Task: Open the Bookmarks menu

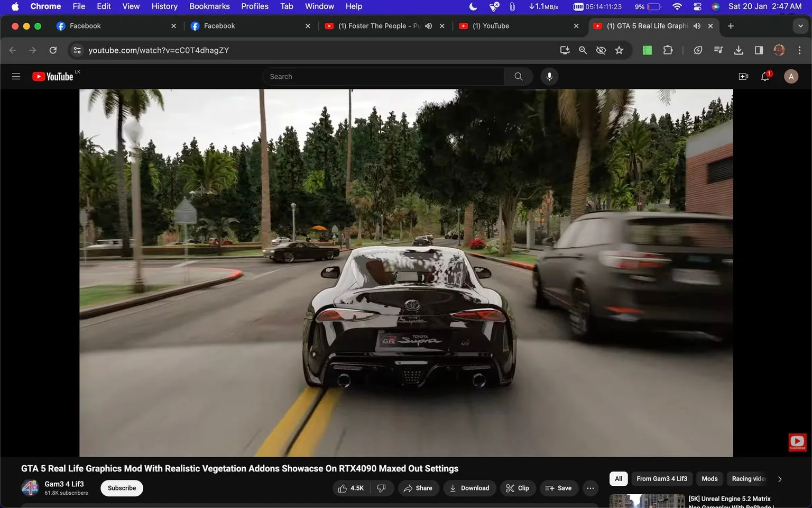Action: pos(209,6)
